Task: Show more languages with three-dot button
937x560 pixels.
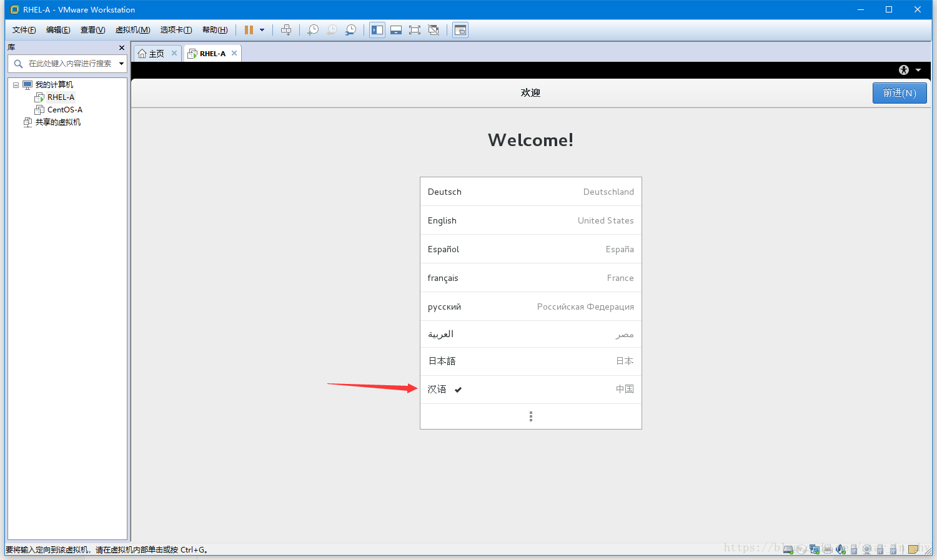Action: 531,416
